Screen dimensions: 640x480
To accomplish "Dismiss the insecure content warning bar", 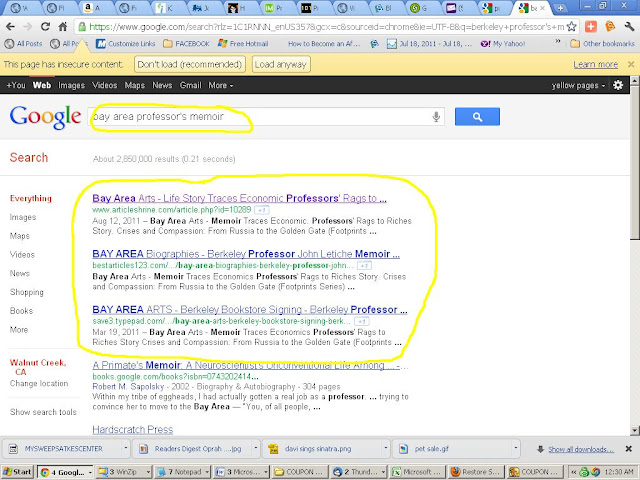I will [631, 64].
